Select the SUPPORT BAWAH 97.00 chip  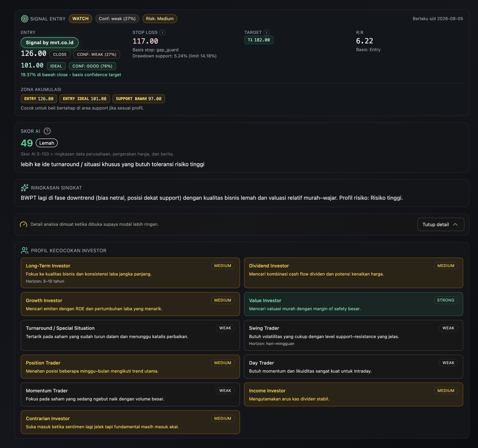pyautogui.click(x=138, y=99)
